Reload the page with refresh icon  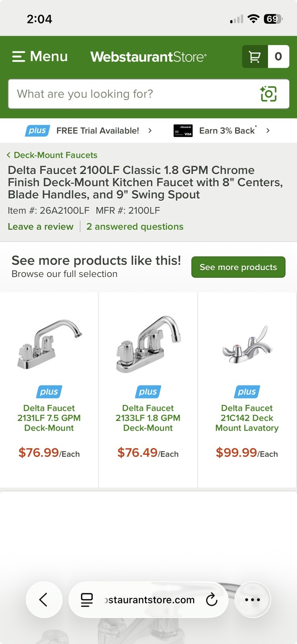[x=211, y=600]
